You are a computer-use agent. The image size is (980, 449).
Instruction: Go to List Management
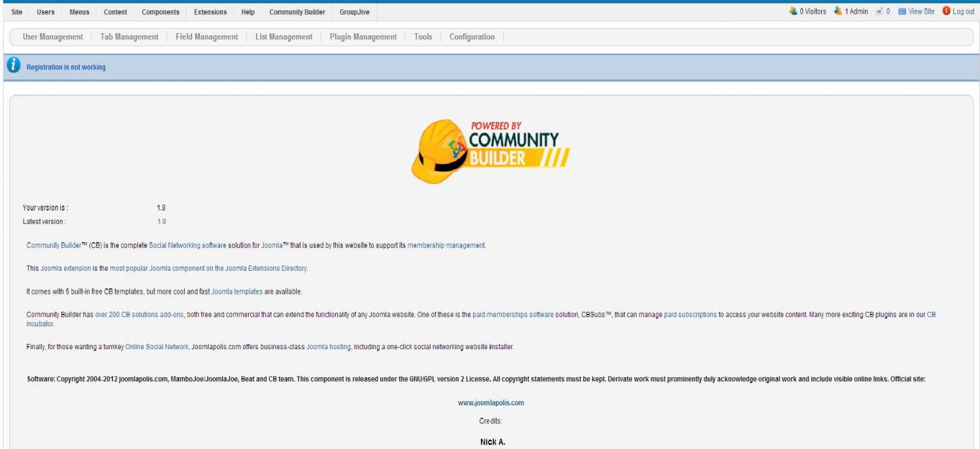tap(284, 37)
